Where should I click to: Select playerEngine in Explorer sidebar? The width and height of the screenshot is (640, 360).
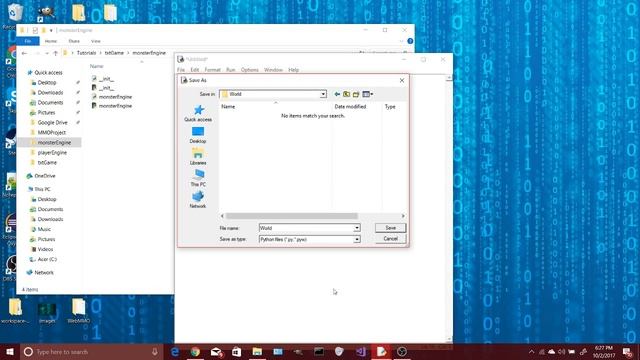click(x=52, y=153)
